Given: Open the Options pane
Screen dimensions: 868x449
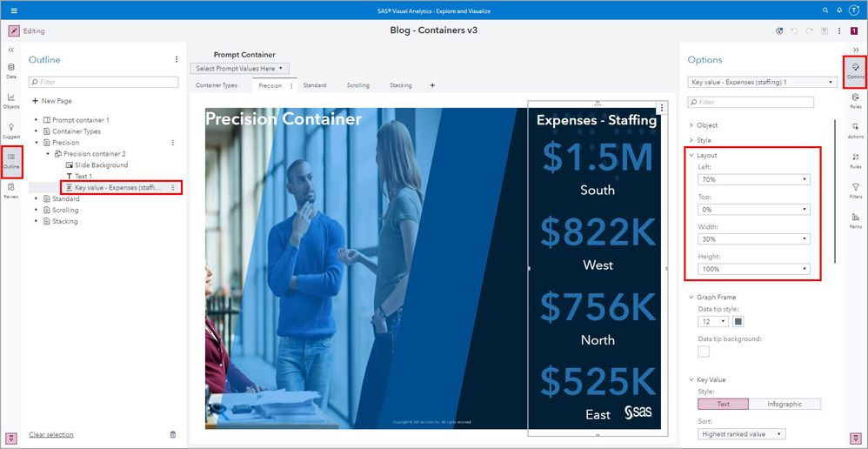Looking at the screenshot, I should pos(855,71).
